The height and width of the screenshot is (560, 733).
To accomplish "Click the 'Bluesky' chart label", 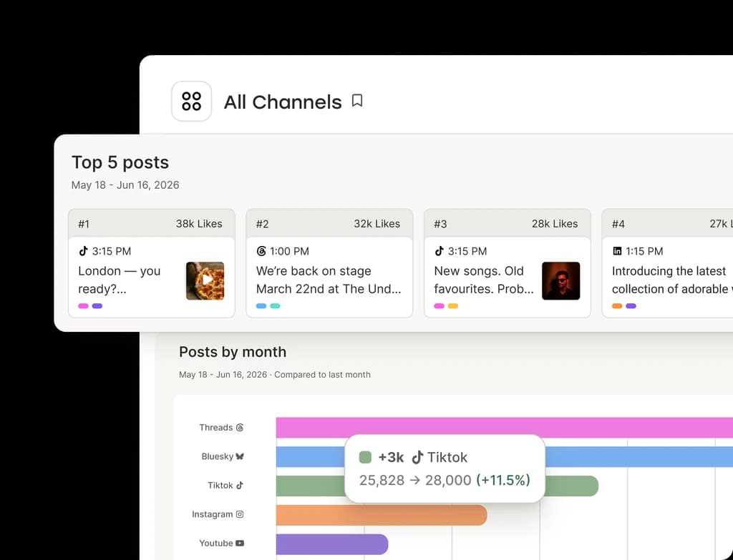I will coord(218,456).
